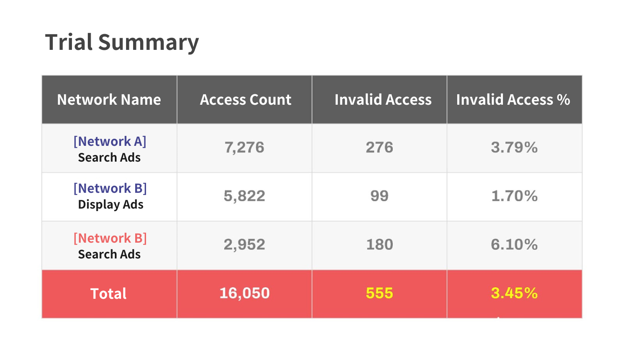
Task: Click the 276 invalid access cell
Action: point(379,148)
